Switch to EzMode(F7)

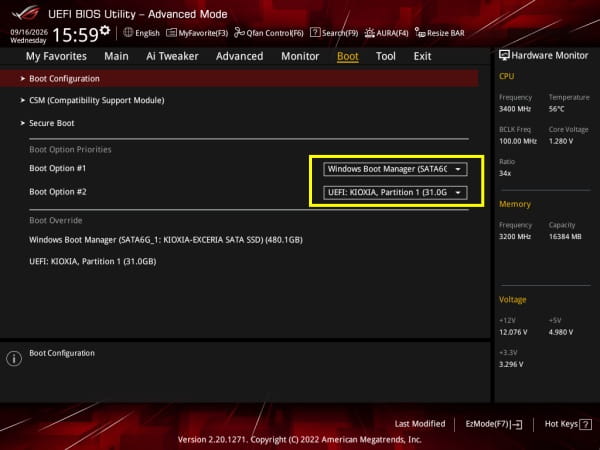pos(494,424)
